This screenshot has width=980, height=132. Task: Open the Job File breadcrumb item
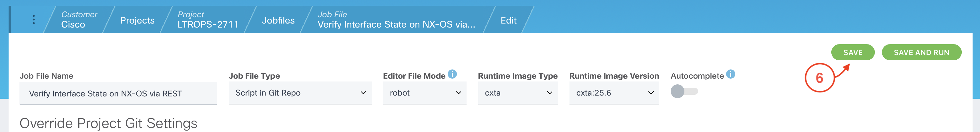(x=396, y=20)
